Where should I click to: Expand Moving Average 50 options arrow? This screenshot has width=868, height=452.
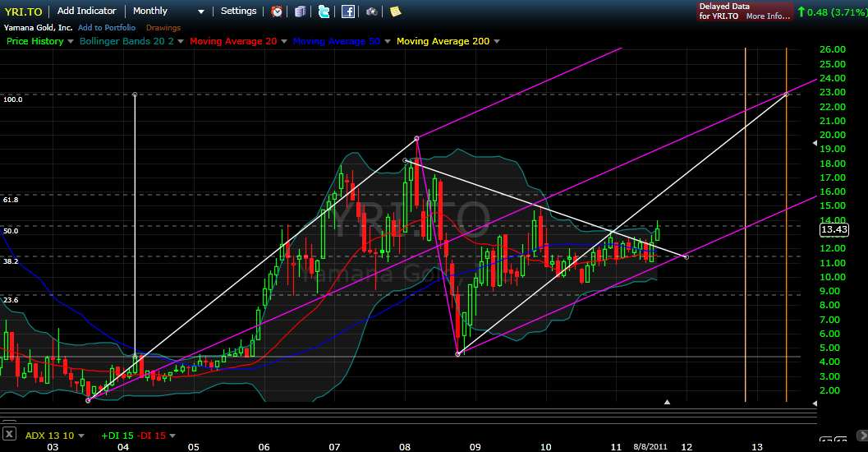[388, 42]
